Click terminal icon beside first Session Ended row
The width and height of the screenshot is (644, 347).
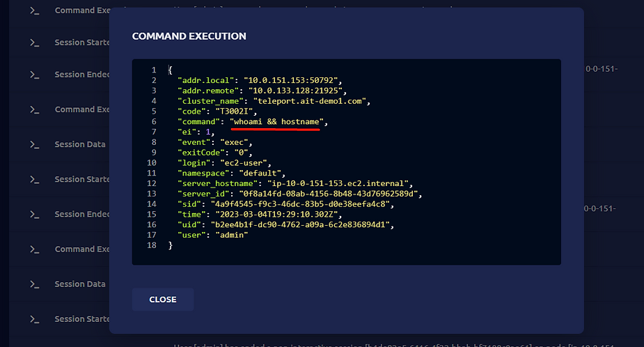click(x=35, y=75)
